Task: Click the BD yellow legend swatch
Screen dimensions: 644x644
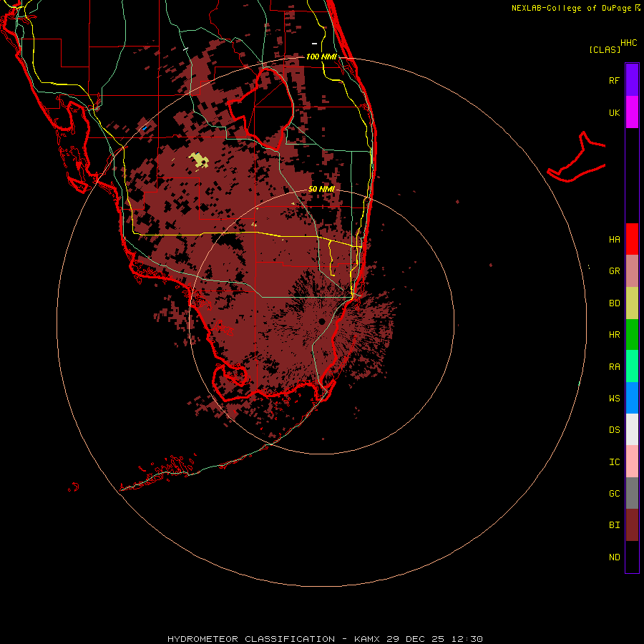Action: pos(632,303)
